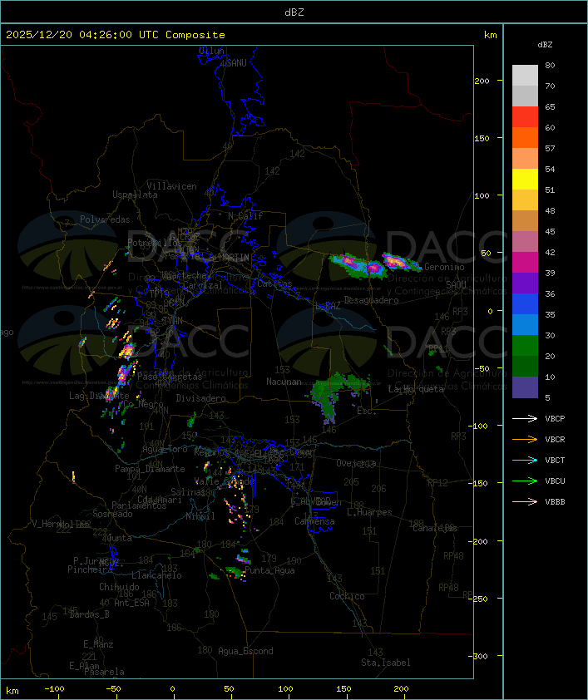Click the Uspallata map label
The width and height of the screenshot is (588, 700).
[135, 195]
